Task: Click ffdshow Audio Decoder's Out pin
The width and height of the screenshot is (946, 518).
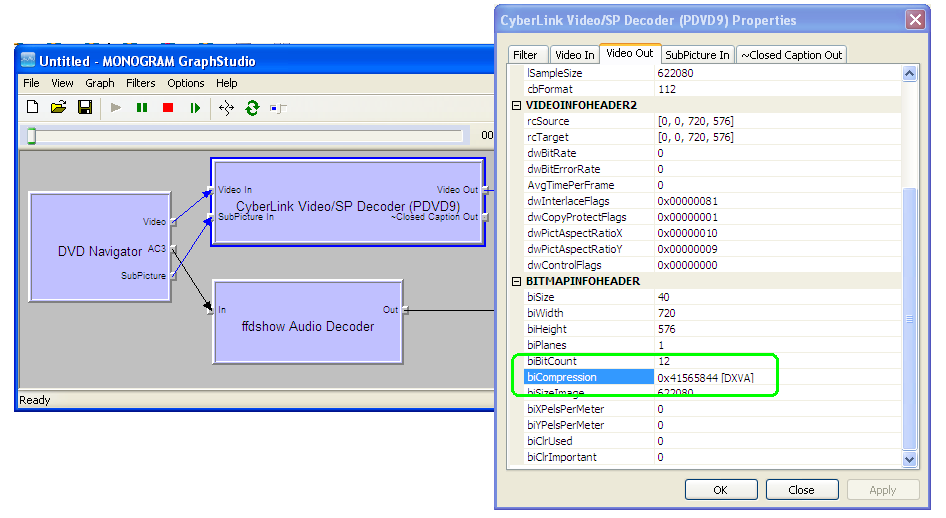Action: (x=405, y=310)
